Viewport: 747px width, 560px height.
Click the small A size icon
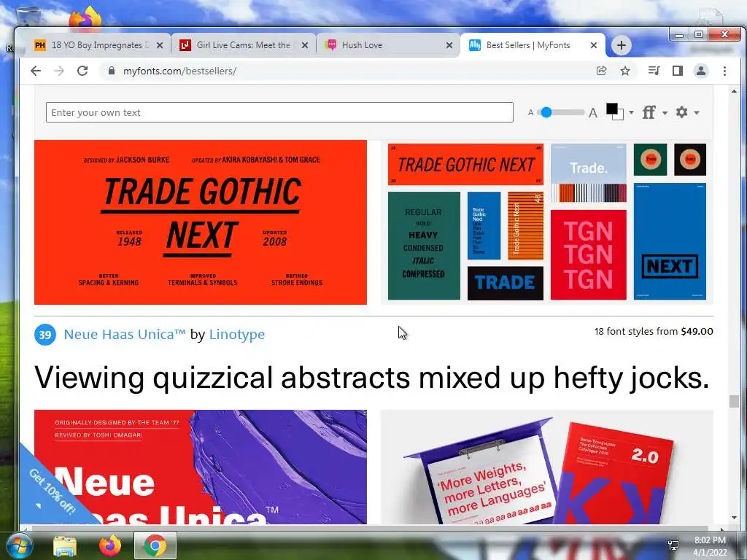tap(531, 113)
